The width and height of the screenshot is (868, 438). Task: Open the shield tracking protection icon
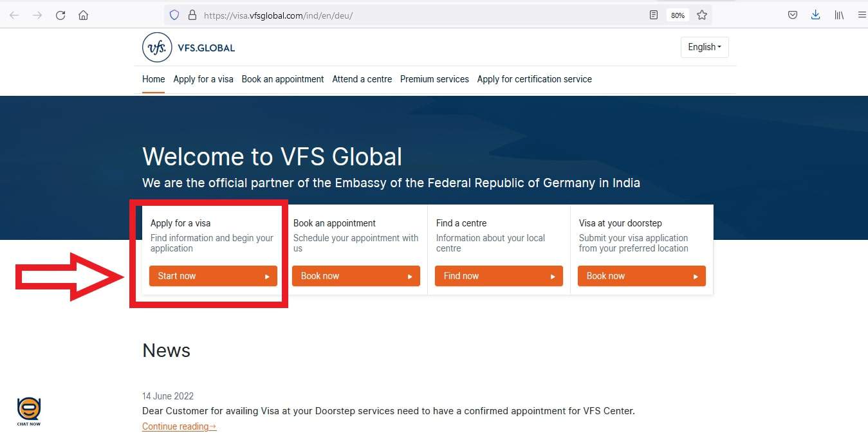[x=174, y=15]
